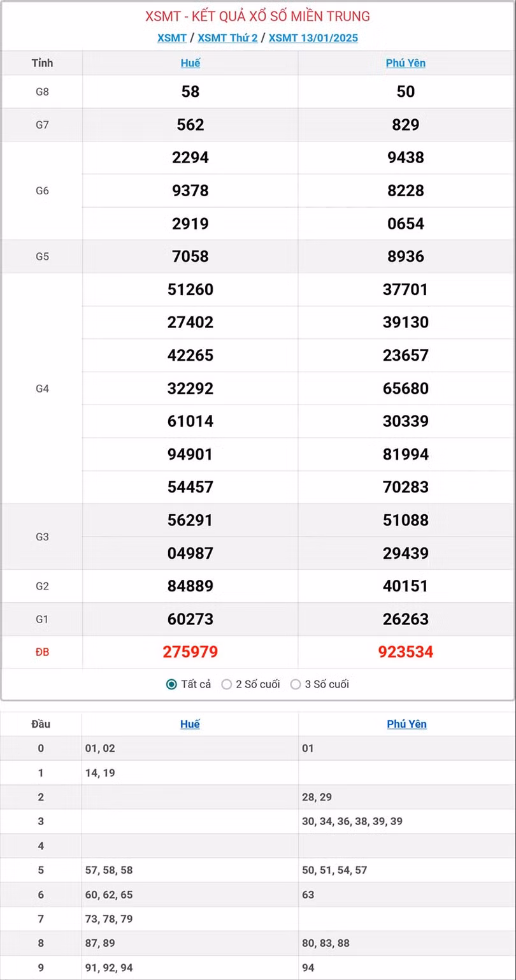The image size is (516, 980).
Task: Select the 3 Số cuối radio option
Action: pyautogui.click(x=296, y=684)
